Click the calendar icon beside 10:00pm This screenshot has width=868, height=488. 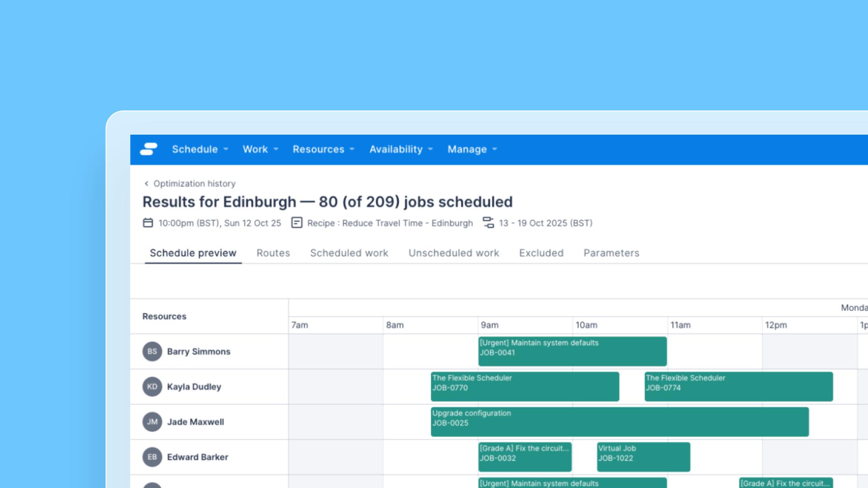point(148,223)
